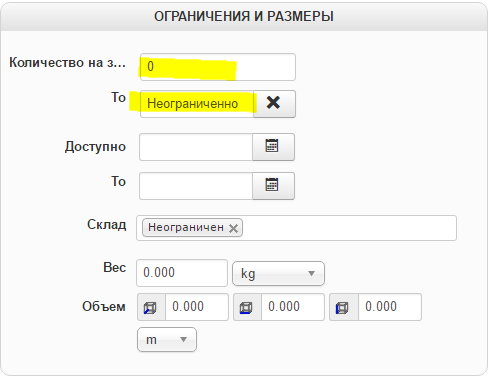Click the height dimension icon in Объем

pyautogui.click(x=344, y=307)
